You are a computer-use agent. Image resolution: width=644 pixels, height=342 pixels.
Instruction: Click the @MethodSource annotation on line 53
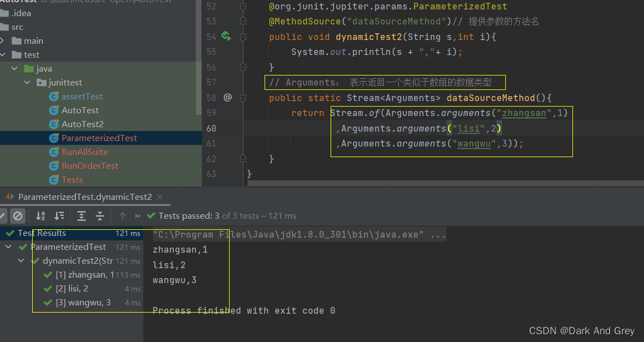click(305, 21)
